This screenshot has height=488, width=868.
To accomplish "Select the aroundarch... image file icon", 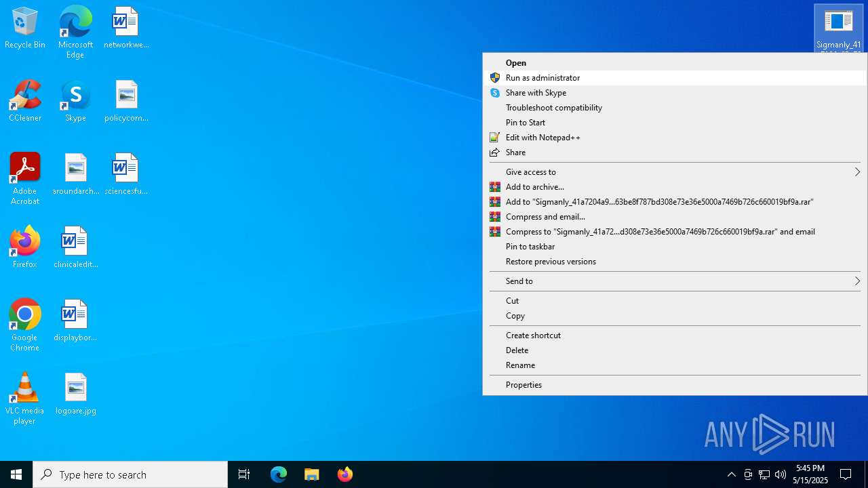I will coord(75,175).
